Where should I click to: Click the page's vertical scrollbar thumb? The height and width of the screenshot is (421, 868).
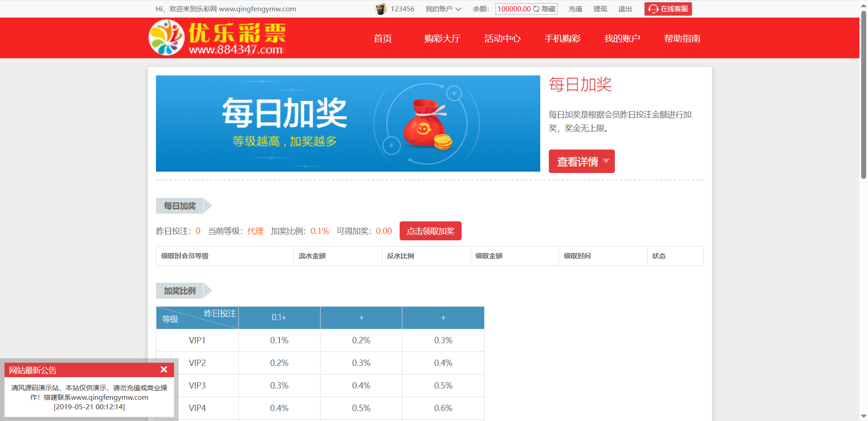[863, 95]
